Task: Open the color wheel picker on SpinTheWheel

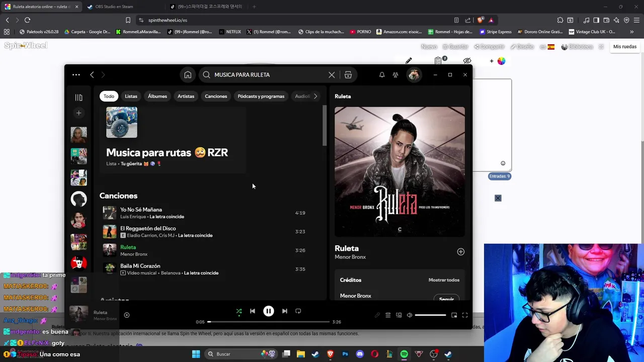Action: [x=501, y=61]
